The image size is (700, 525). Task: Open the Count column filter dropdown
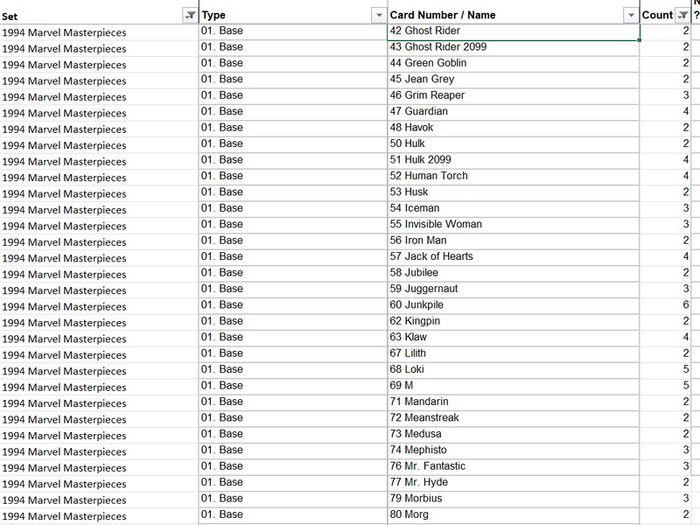683,15
